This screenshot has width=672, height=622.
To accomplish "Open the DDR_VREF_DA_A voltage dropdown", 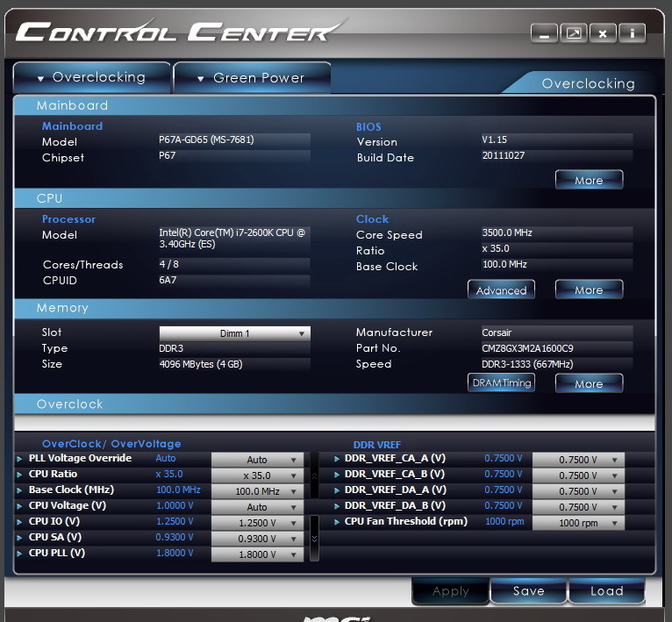I will pos(578,491).
